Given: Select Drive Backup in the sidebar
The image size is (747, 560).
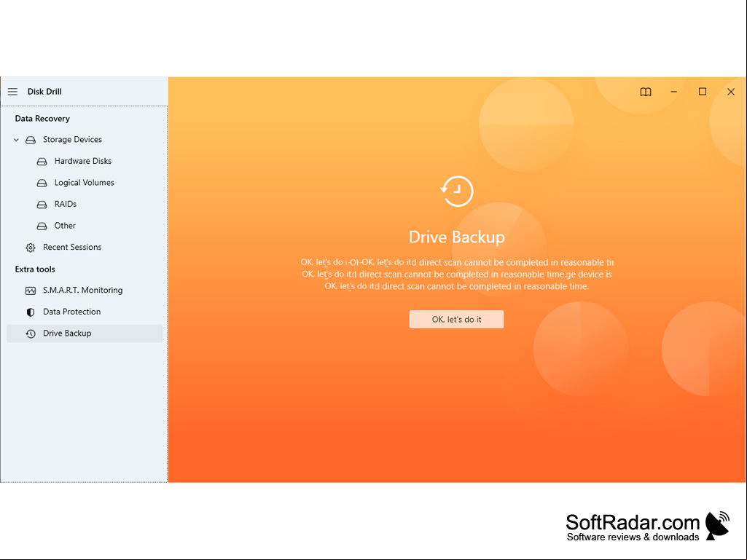Looking at the screenshot, I should click(85, 334).
